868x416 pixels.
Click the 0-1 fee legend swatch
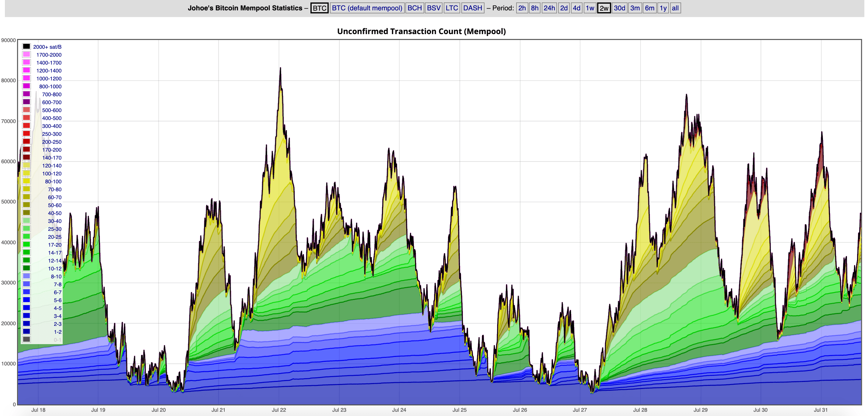click(26, 340)
